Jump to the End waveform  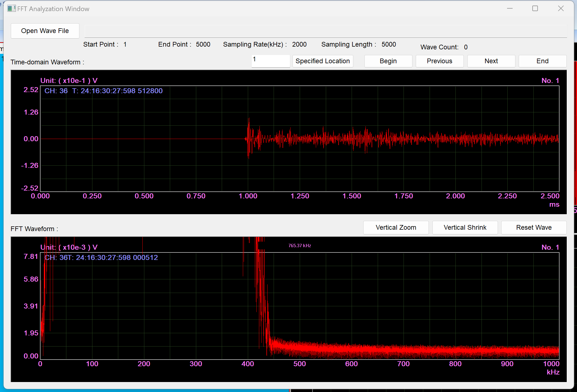[x=543, y=61]
